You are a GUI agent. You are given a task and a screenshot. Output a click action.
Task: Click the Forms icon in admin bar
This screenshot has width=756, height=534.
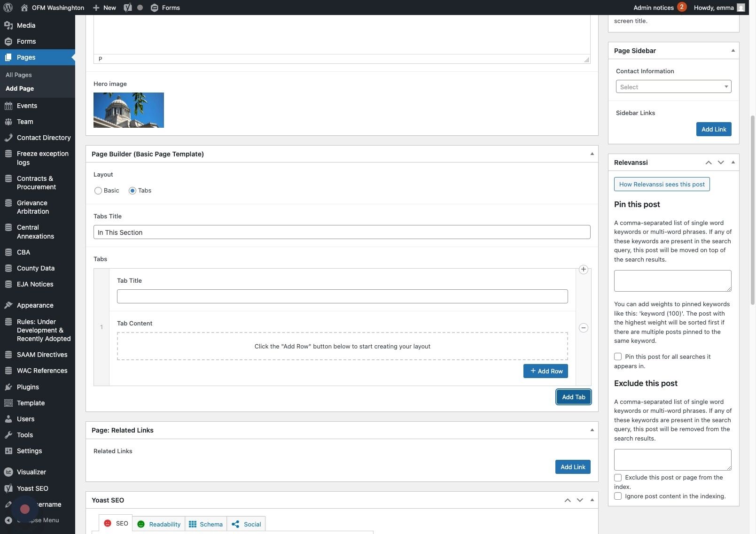154,8
